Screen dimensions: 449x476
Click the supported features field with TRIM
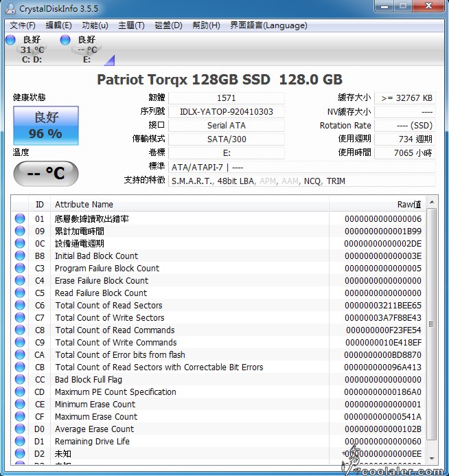point(302,181)
